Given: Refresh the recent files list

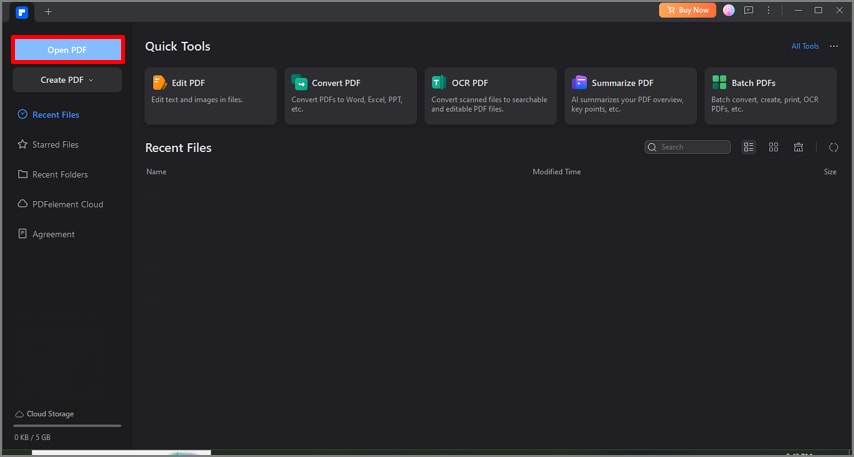Looking at the screenshot, I should point(833,147).
